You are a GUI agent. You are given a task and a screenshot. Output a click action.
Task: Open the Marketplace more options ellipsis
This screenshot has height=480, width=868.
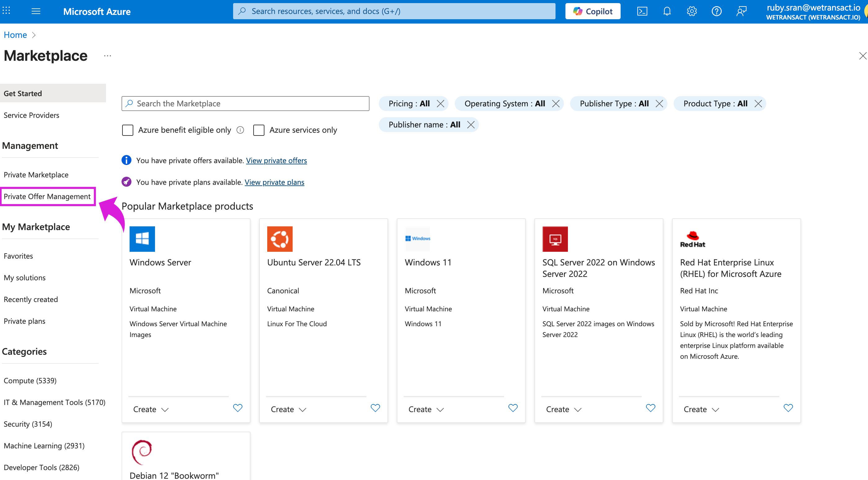coord(108,56)
